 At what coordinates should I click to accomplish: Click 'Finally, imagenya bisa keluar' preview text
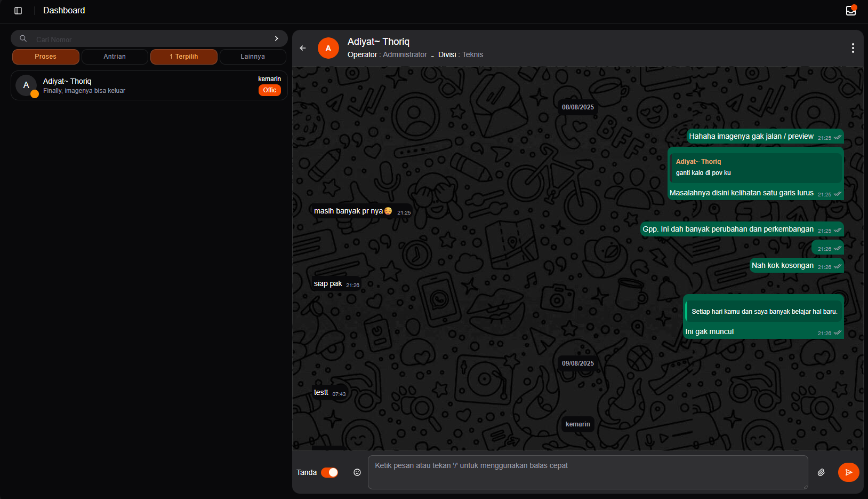(x=84, y=91)
